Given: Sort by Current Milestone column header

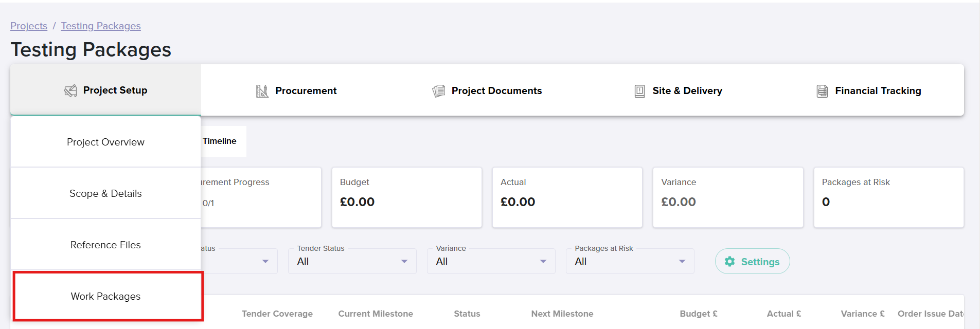Looking at the screenshot, I should [376, 314].
